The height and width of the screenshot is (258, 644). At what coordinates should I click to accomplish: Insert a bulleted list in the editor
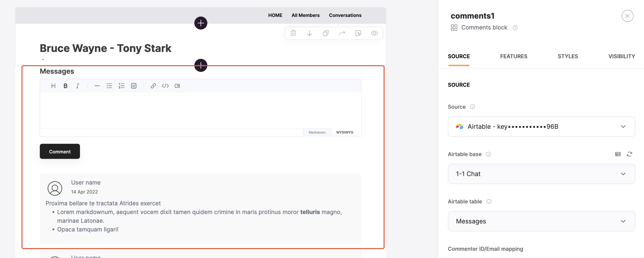[109, 86]
